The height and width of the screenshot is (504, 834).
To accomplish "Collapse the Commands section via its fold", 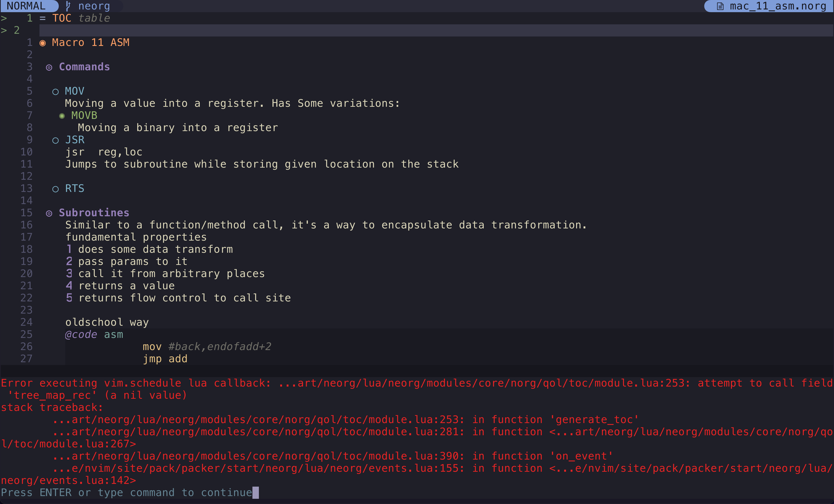I will [x=49, y=67].
